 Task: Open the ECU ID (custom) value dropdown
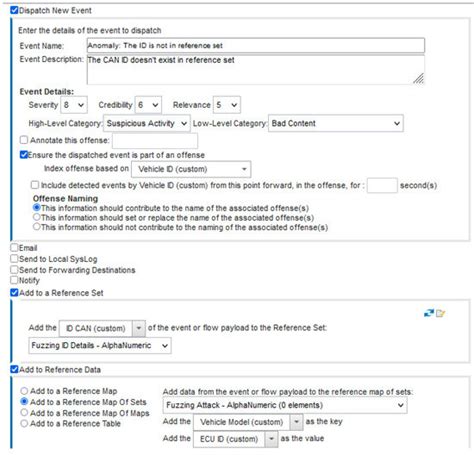coord(235,439)
